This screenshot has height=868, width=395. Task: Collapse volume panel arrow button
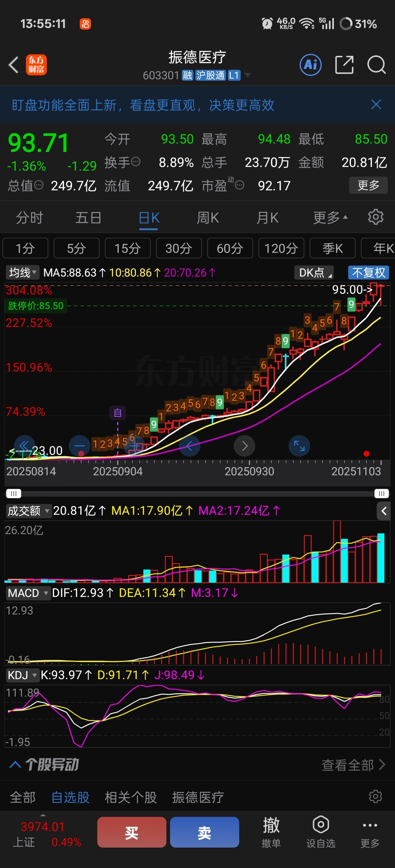[x=384, y=511]
